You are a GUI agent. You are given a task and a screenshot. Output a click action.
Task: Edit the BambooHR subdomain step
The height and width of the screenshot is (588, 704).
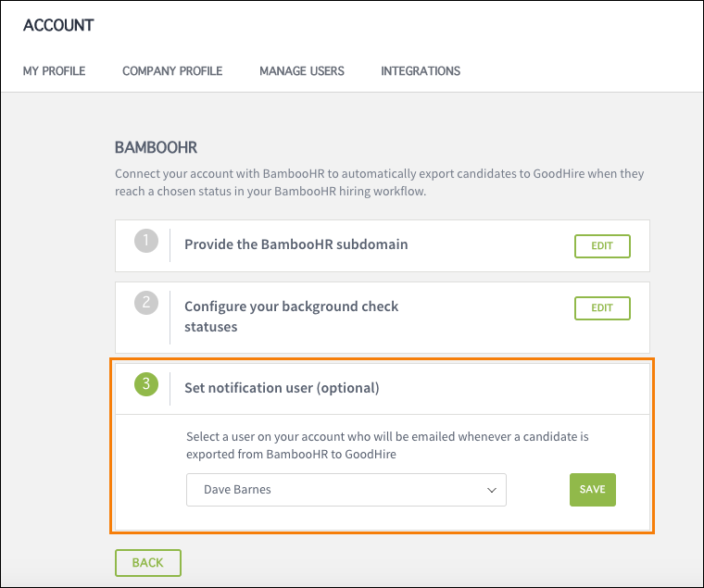click(602, 246)
